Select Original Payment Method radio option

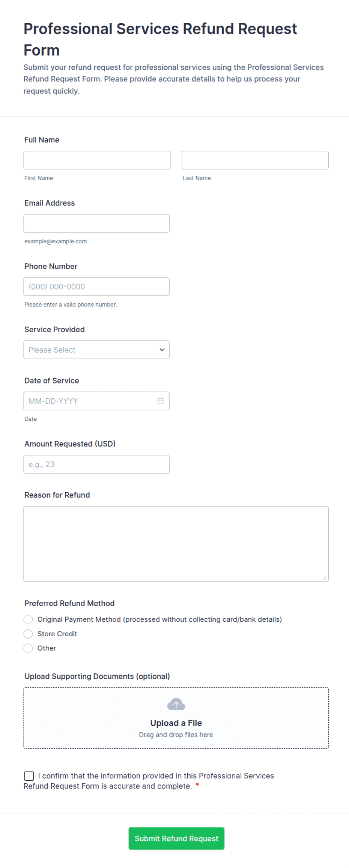coord(28,619)
